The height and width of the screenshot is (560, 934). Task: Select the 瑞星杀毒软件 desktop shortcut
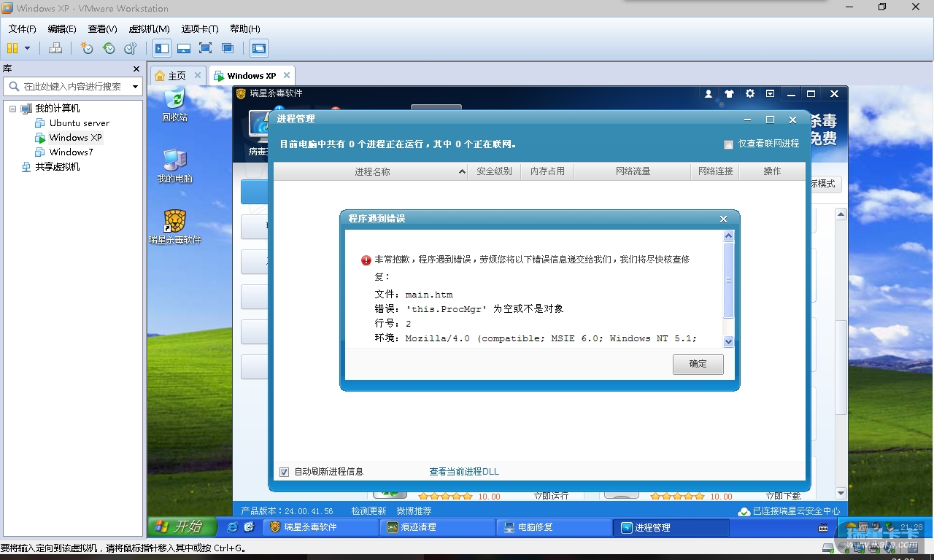(x=174, y=227)
